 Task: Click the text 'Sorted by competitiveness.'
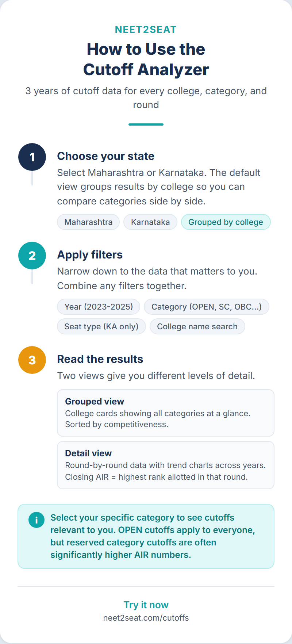click(117, 424)
